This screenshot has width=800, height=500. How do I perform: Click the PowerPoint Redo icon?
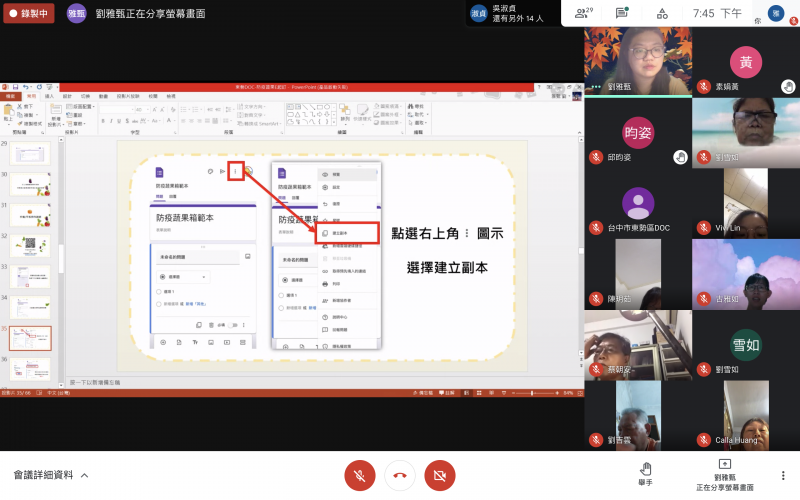(39, 87)
